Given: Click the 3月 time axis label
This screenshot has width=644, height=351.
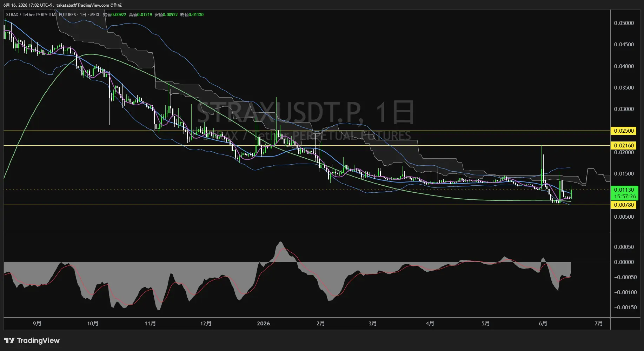Looking at the screenshot, I should (372, 323).
